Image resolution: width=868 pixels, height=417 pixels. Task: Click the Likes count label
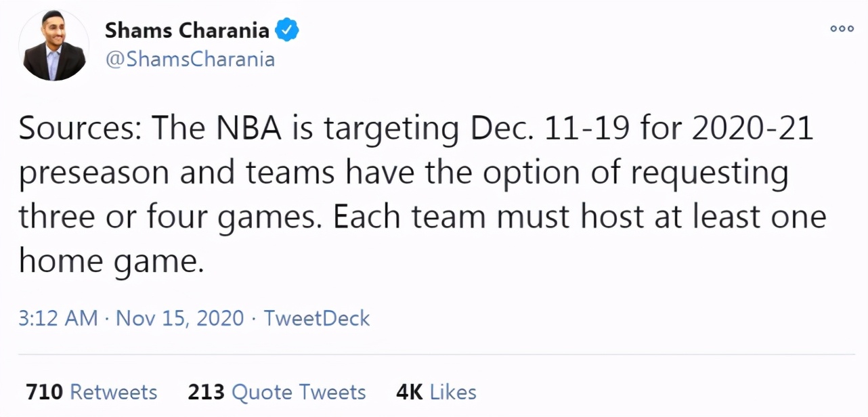[x=455, y=392]
